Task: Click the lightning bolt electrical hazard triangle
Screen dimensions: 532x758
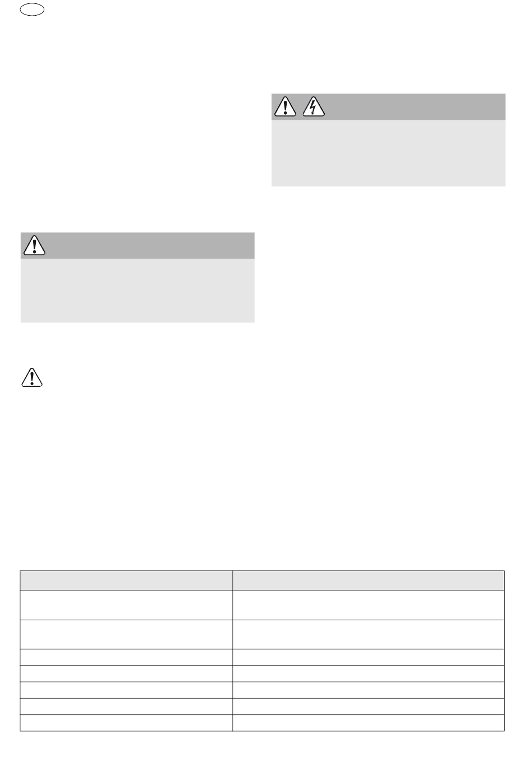Action: 314,106
